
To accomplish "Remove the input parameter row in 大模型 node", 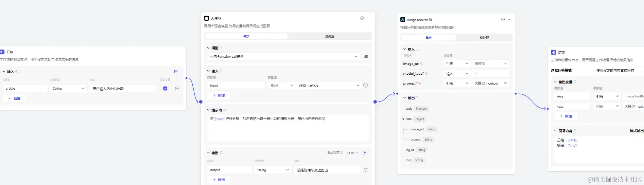I will (366, 85).
